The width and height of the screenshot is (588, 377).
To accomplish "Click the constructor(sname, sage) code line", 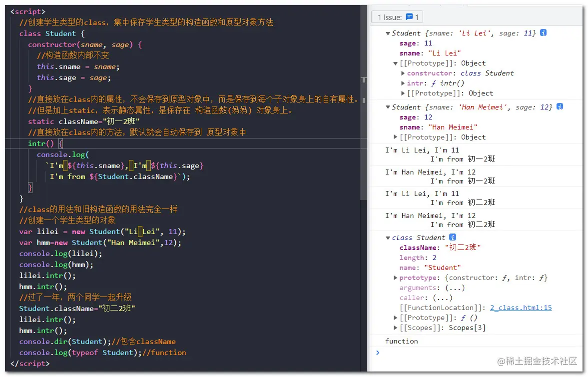I will coord(85,44).
